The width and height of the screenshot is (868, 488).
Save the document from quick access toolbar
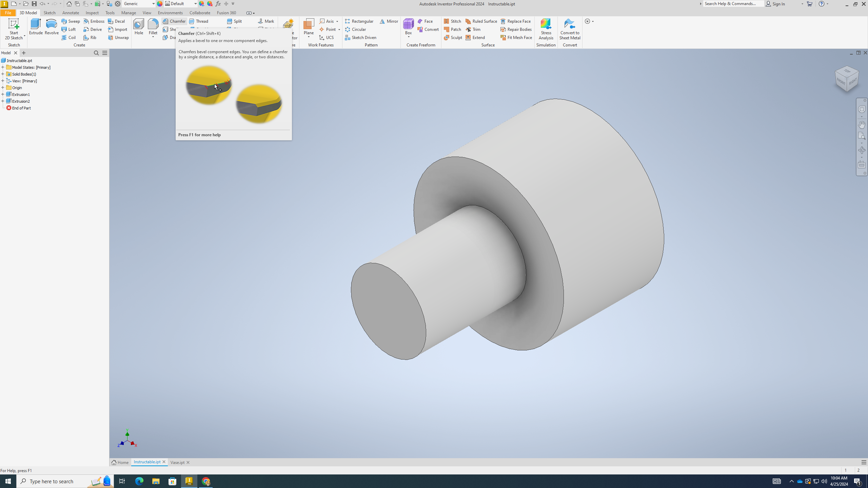pos(34,4)
